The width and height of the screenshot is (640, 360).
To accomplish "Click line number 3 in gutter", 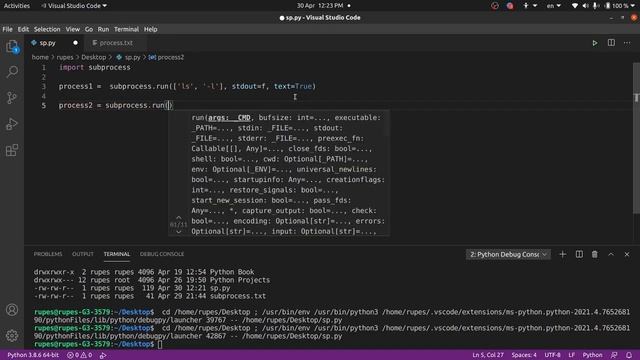I will pyautogui.click(x=44, y=87).
